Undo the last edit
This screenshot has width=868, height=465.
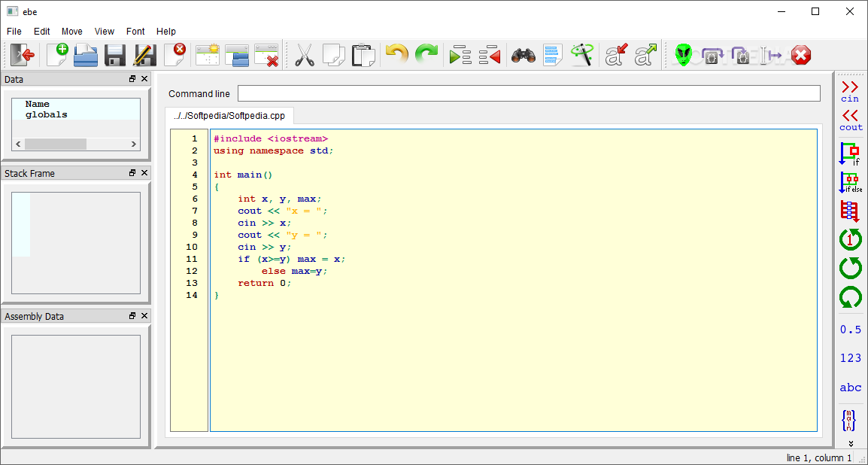click(396, 54)
